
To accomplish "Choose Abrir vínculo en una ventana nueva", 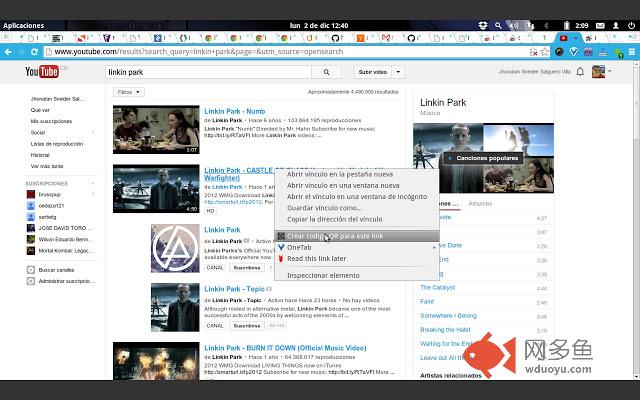I will pyautogui.click(x=343, y=185).
